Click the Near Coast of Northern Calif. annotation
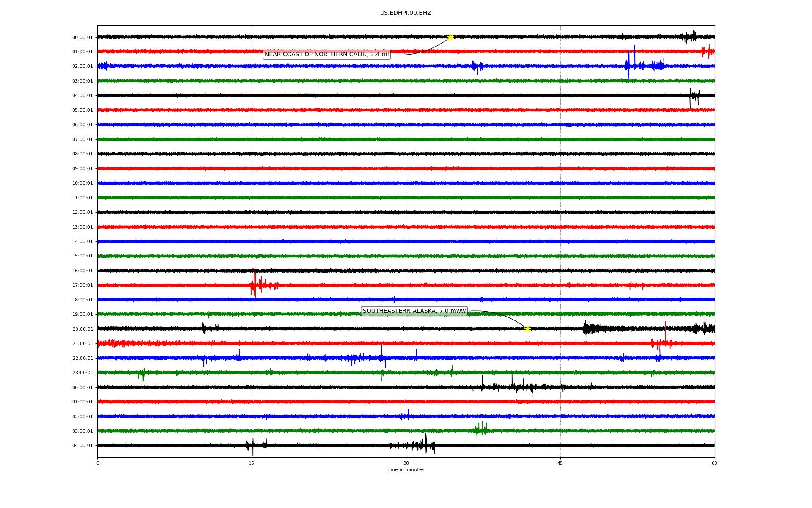The width and height of the screenshot is (812, 508). [x=326, y=54]
